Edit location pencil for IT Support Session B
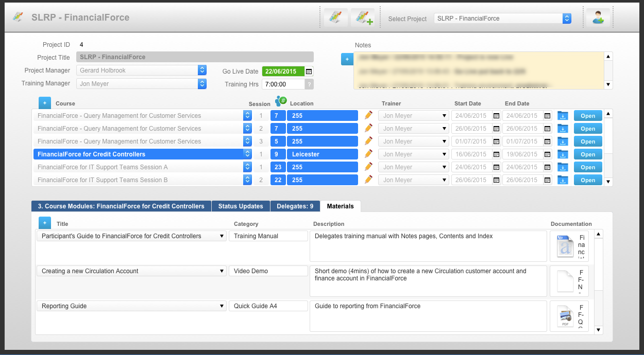Viewport: 644px width, 355px height. (368, 180)
